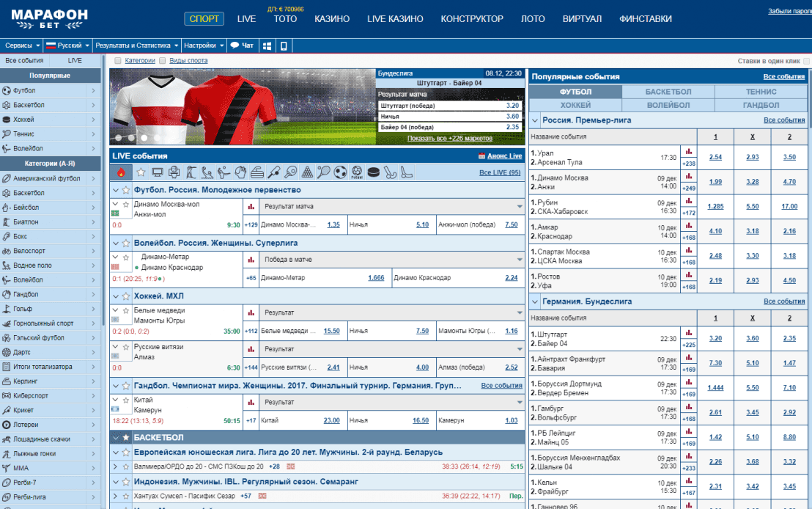The width and height of the screenshot is (812, 509).
Task: Open statistics chart icon for Урал – Арсенал Тула
Action: point(689,152)
